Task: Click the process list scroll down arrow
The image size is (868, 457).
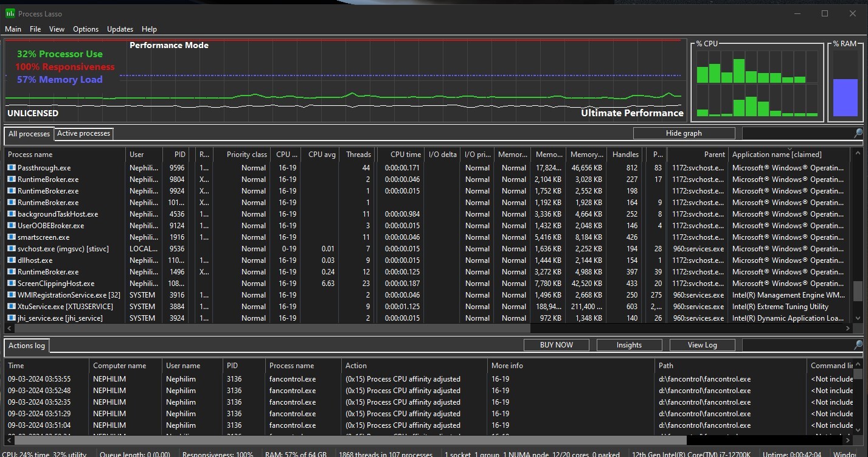Action: click(858, 318)
